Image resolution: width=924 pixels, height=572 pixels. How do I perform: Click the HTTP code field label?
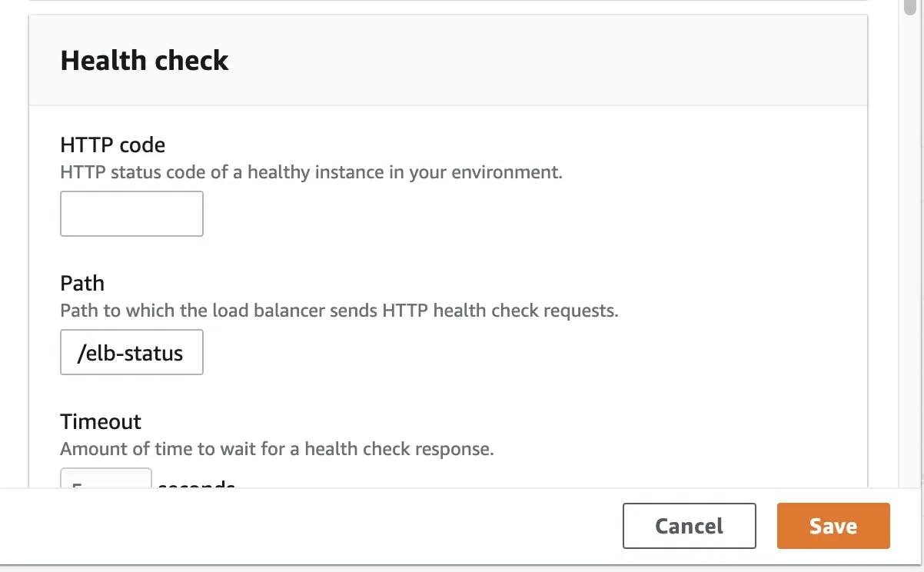coord(112,145)
